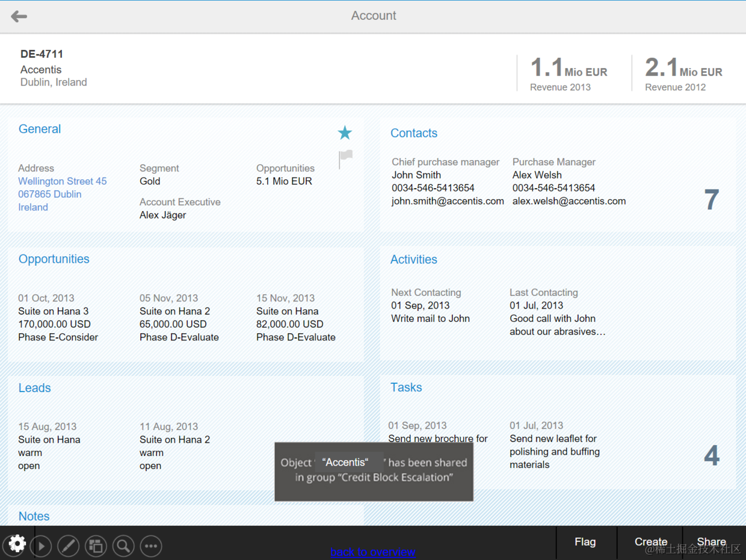Screen dimensions: 746x560
Task: Toggle the favorite star in General
Action: [x=345, y=133]
